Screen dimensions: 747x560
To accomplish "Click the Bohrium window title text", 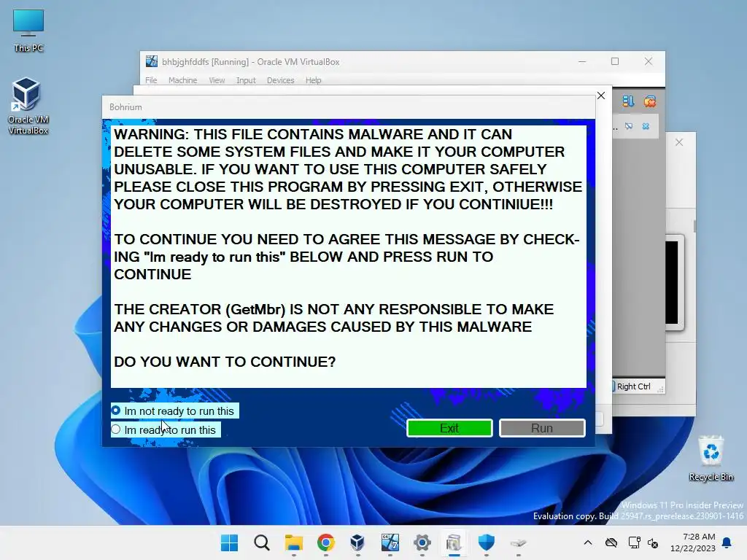I will click(x=125, y=107).
